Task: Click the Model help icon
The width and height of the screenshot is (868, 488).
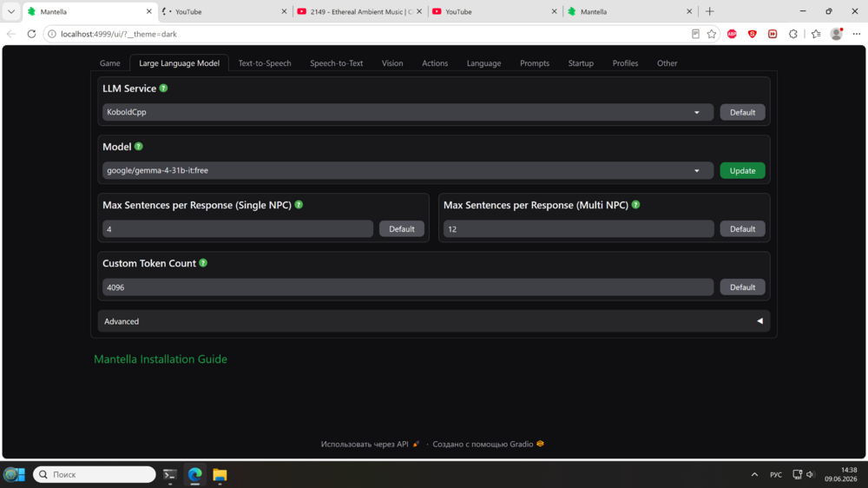Action: pyautogui.click(x=138, y=146)
